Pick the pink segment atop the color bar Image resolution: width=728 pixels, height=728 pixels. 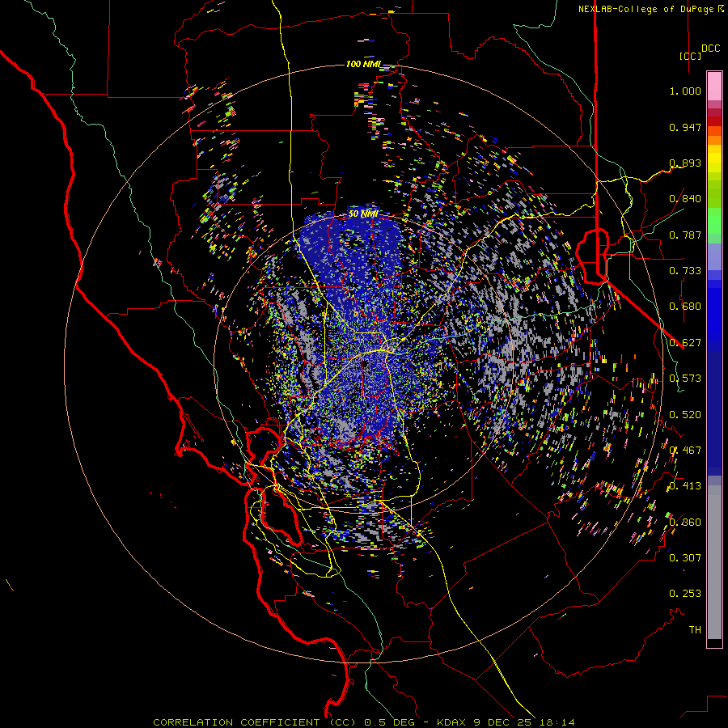[714, 86]
